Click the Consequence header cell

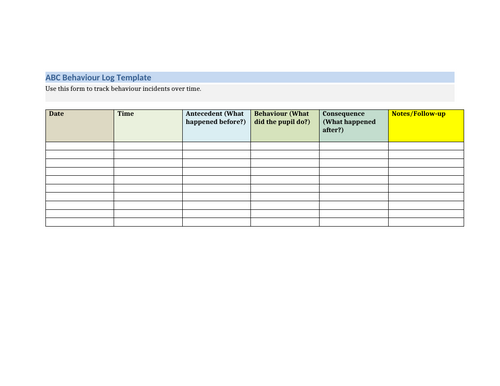pos(354,126)
